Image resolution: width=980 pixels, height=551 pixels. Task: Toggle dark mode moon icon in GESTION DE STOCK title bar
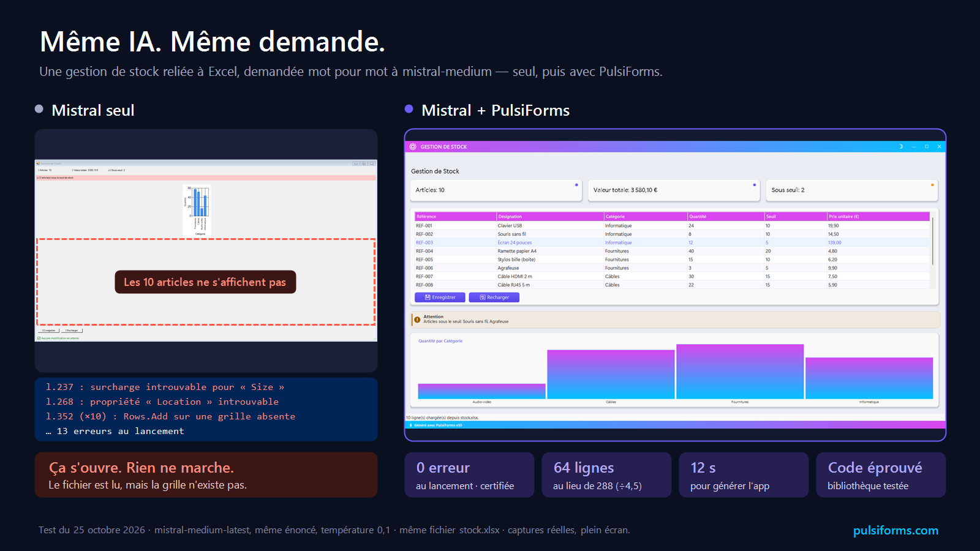900,147
